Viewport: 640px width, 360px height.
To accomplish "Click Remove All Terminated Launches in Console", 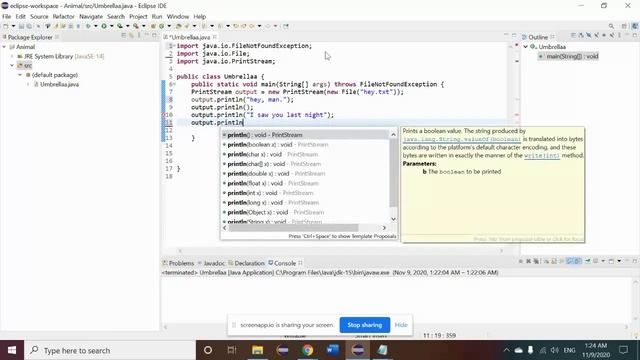I will 536,261.
